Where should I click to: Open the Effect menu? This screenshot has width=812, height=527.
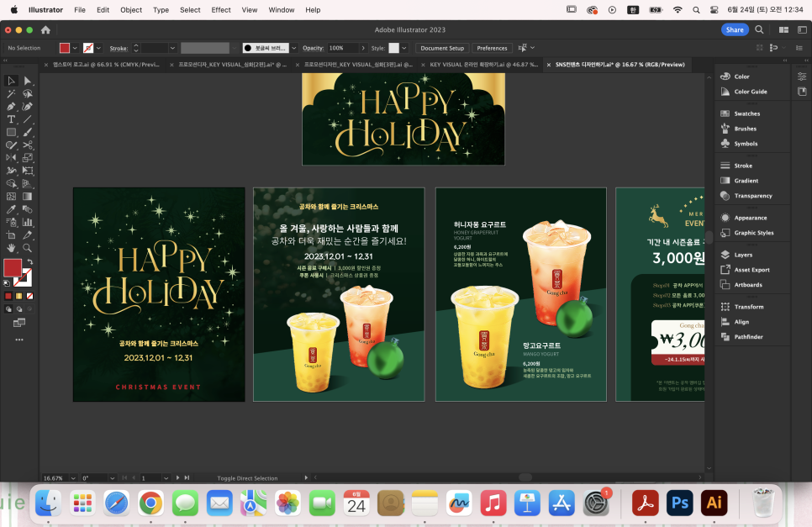[x=221, y=10]
